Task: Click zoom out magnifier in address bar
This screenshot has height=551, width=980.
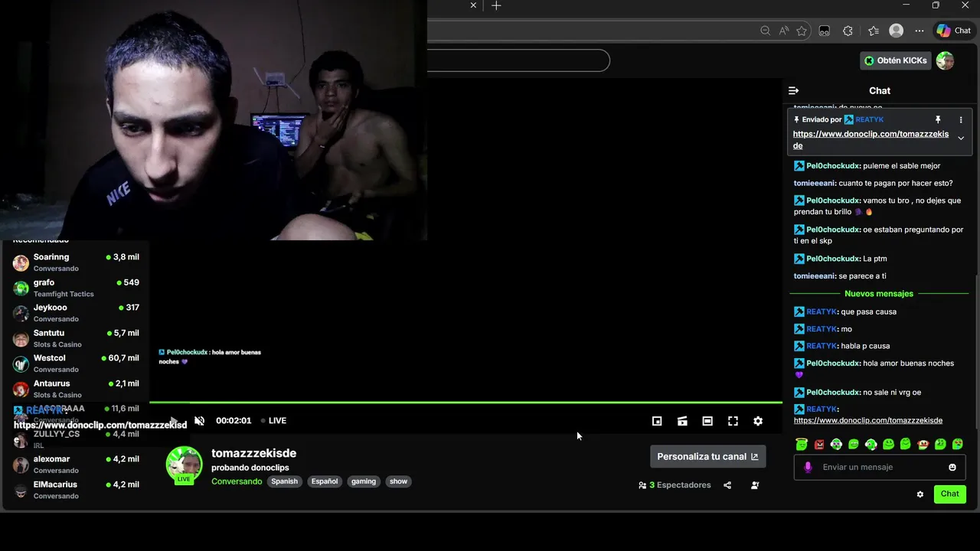Action: click(766, 31)
